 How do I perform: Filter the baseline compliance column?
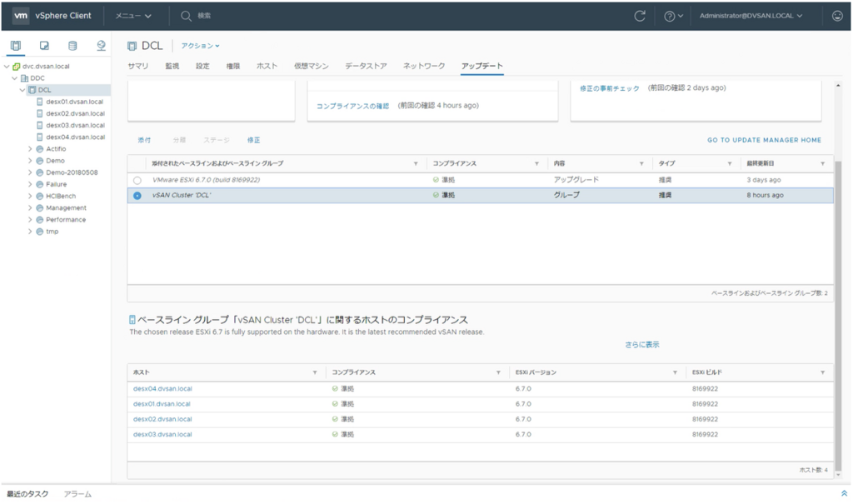tap(536, 163)
